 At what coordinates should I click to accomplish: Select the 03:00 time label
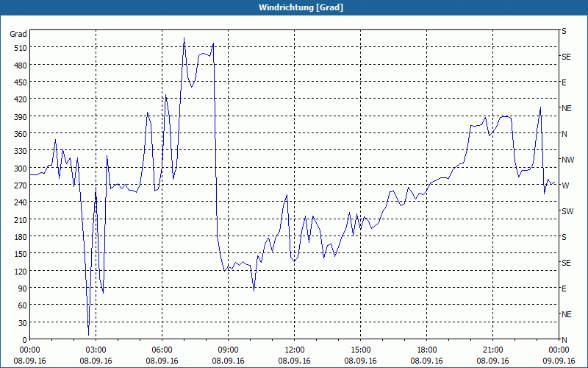(96, 350)
